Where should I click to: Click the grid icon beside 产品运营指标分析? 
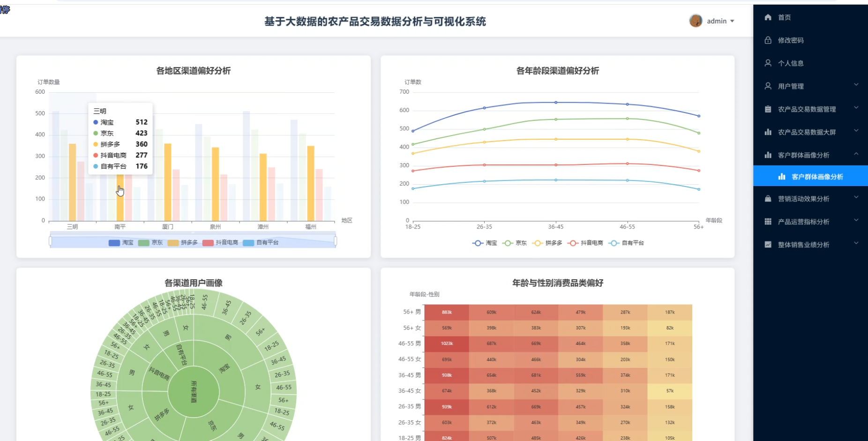click(768, 222)
